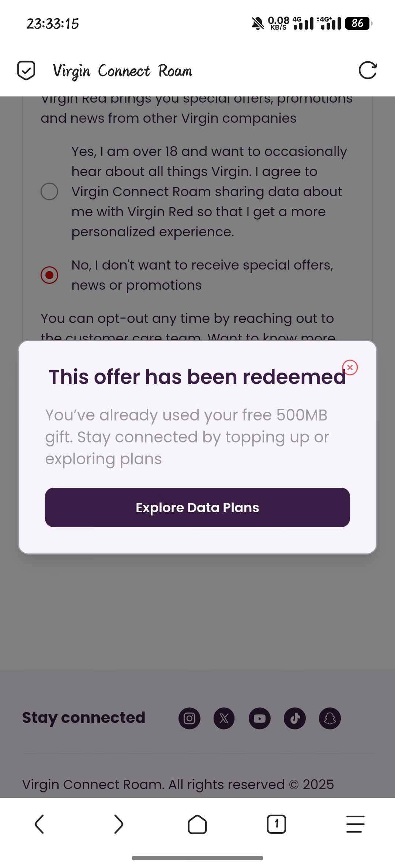The image size is (395, 868).
Task: Tap the battery indicator in status bar
Action: pos(358,23)
